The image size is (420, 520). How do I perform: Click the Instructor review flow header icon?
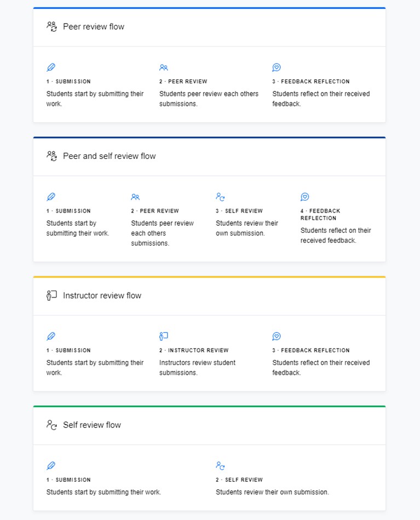(51, 295)
